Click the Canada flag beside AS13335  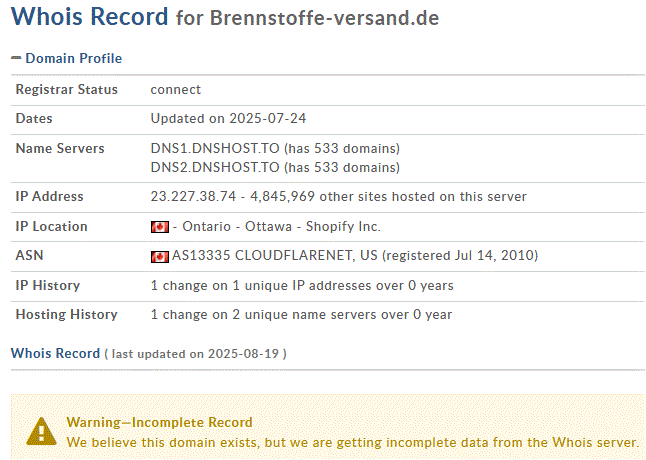[159, 256]
